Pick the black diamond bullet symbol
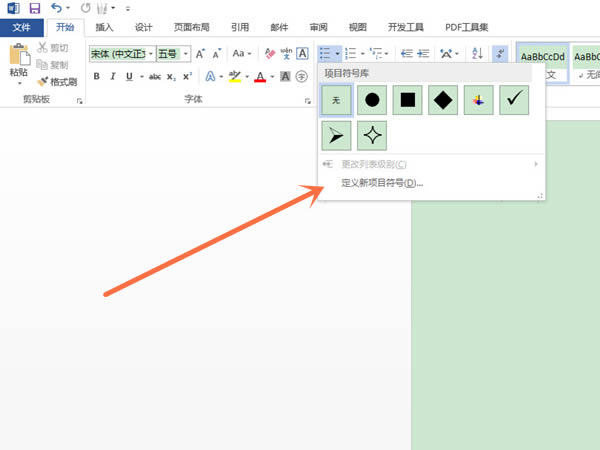The image size is (600, 450). coord(443,100)
